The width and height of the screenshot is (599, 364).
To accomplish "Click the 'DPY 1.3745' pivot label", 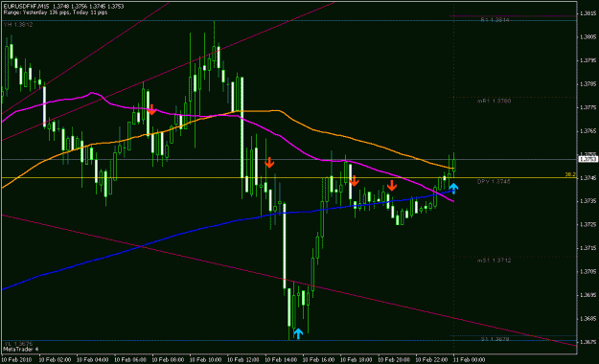I will (x=494, y=182).
